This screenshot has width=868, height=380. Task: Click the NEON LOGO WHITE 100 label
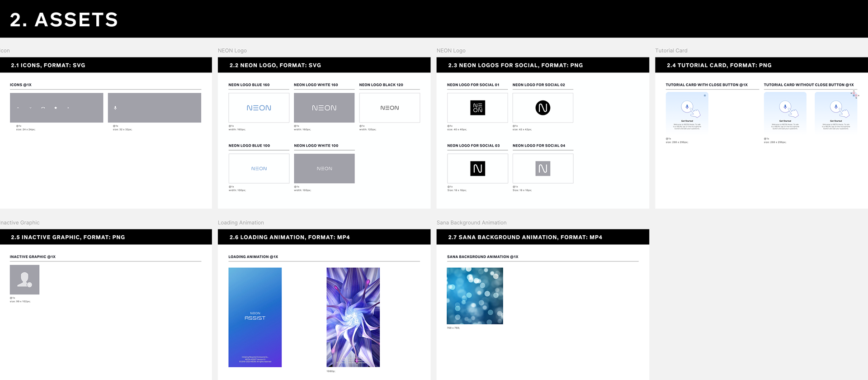[x=316, y=146]
